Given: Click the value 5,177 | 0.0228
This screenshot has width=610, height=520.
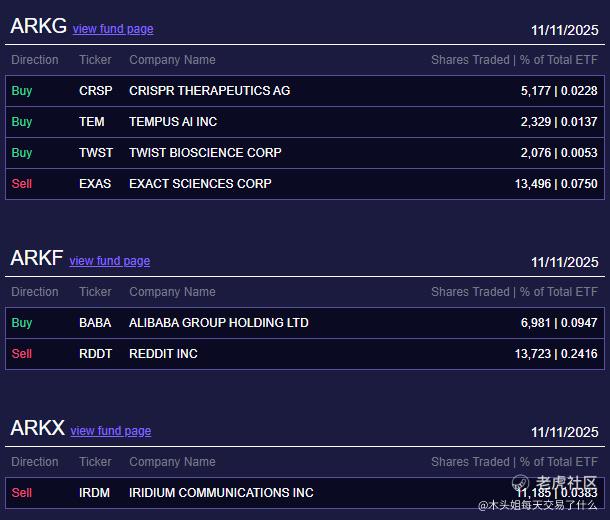Looking at the screenshot, I should (x=559, y=91).
